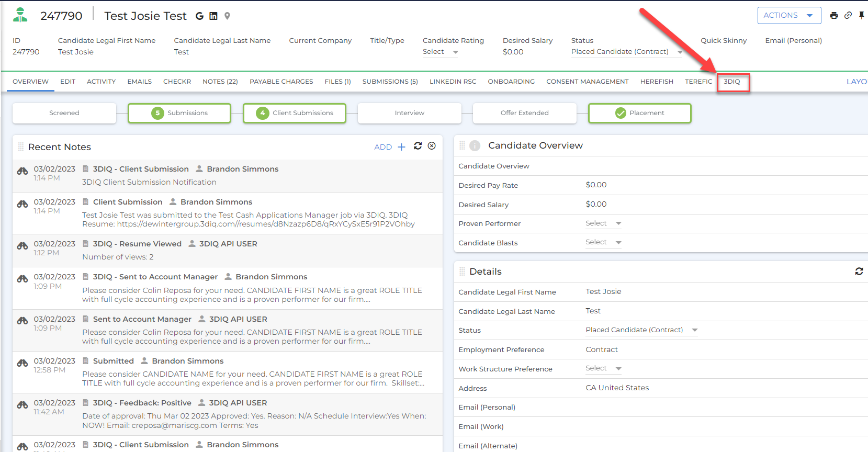Preview the Submitted note binoculars at 12:58 PM
Screen dimensions: 868x452
[x=22, y=363]
